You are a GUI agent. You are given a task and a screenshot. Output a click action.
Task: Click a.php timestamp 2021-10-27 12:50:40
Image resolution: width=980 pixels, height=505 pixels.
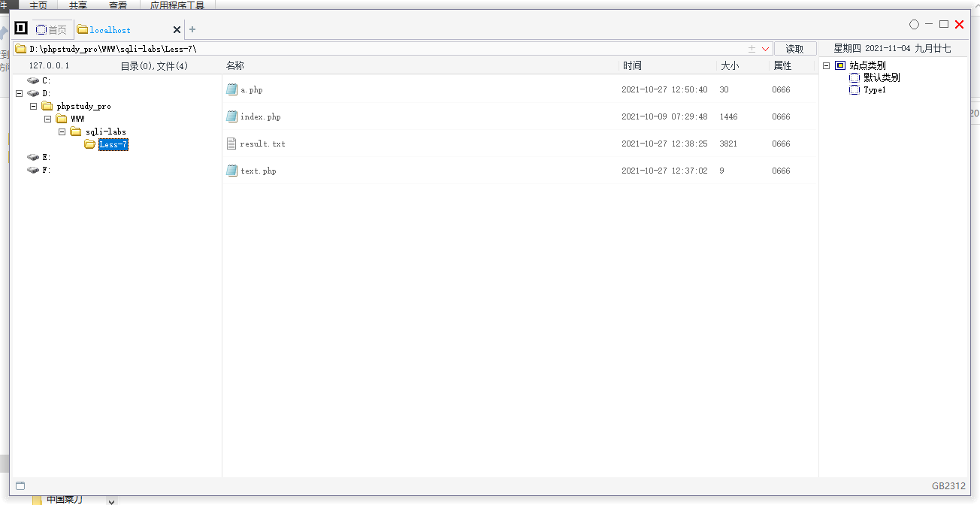coord(664,89)
